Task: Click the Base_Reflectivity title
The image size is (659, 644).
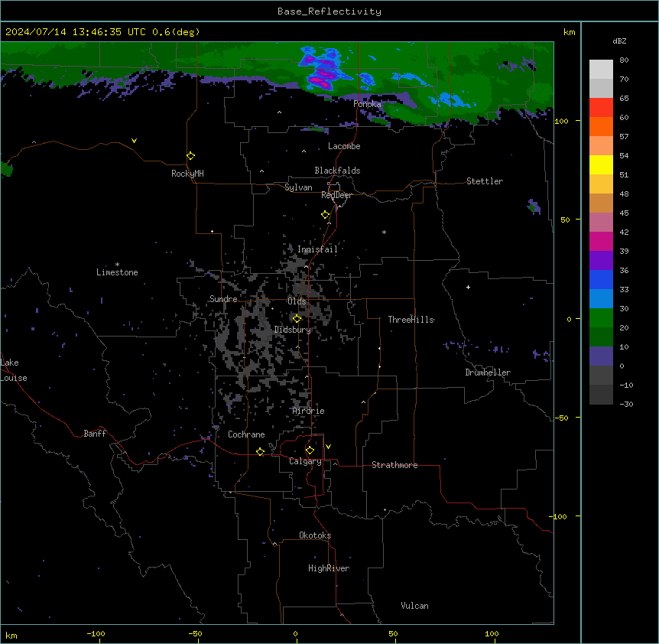Action: [329, 11]
